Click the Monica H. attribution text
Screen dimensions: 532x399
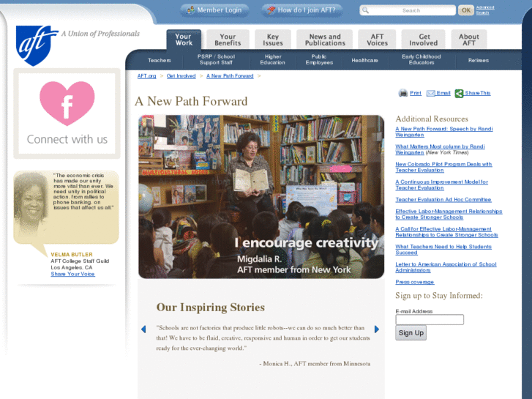(x=315, y=364)
